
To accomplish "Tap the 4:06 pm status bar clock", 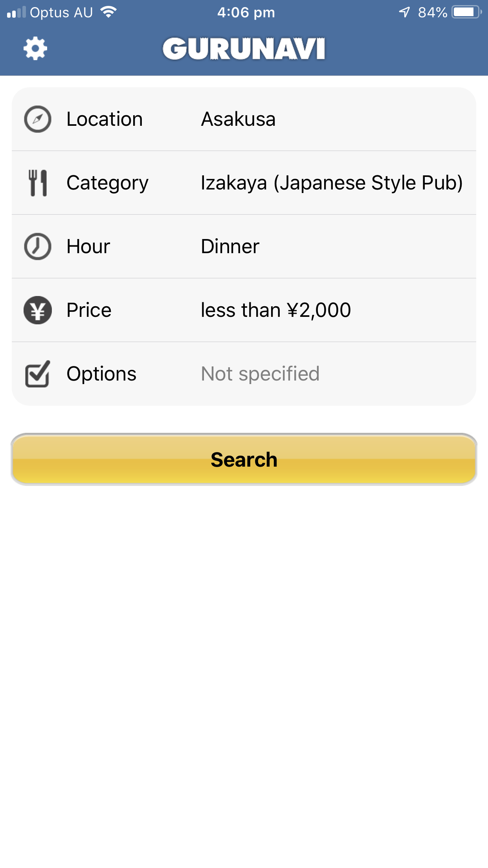I will 246,12.
